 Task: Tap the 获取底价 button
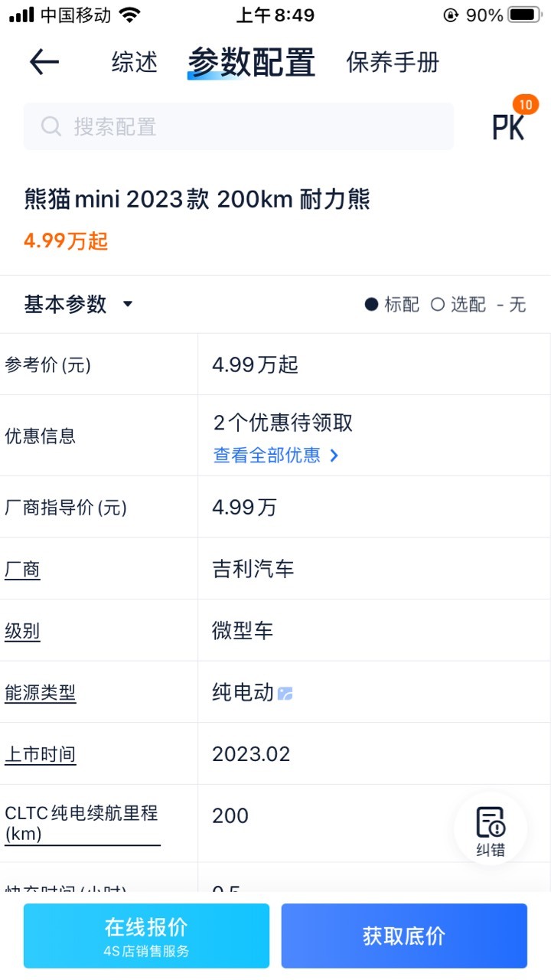click(404, 936)
